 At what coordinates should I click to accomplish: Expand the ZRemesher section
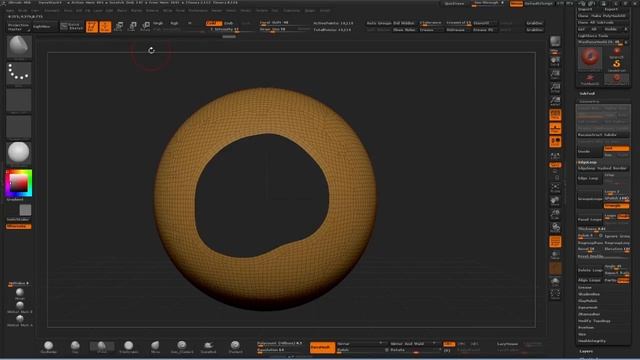pyautogui.click(x=589, y=314)
